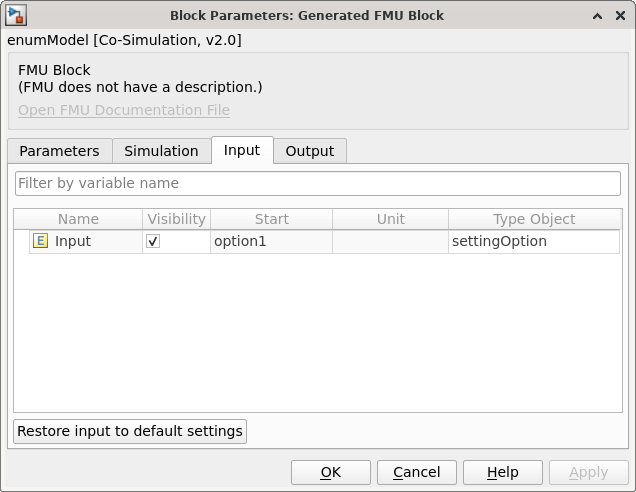Click the Type Object cell settingOption

pyautogui.click(x=533, y=241)
